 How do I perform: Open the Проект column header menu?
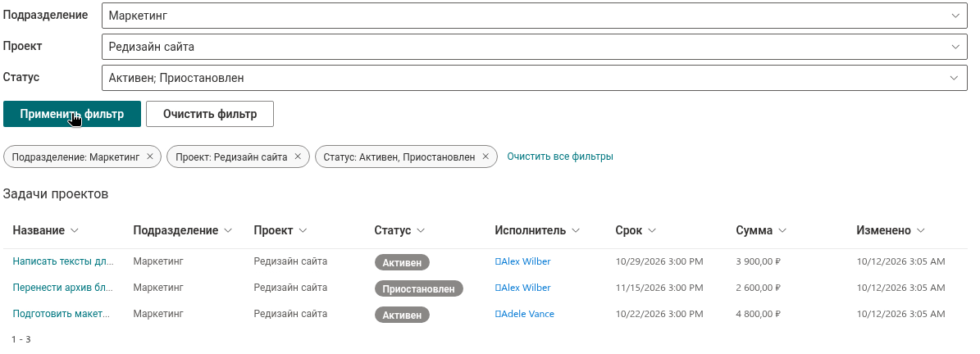point(280,230)
